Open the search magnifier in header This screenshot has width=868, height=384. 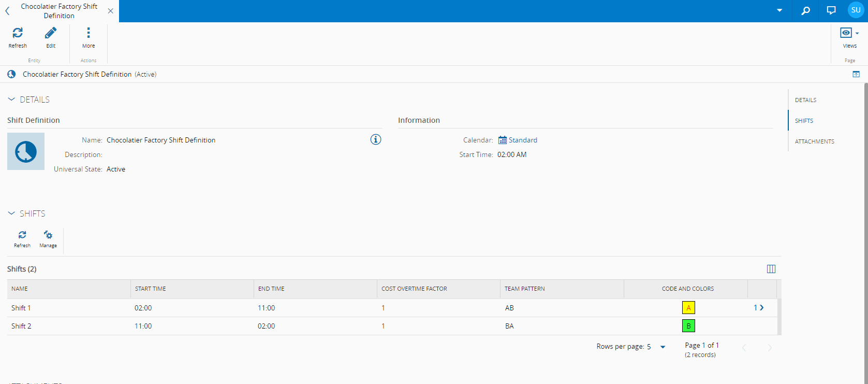pos(805,10)
